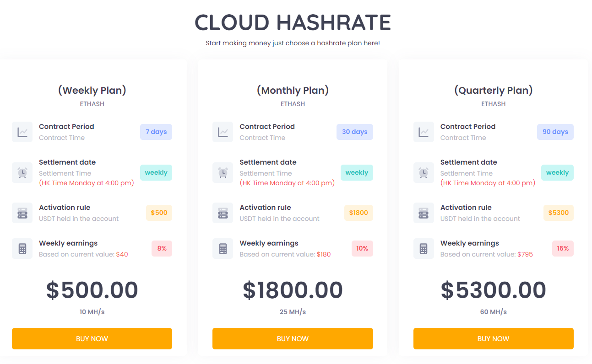
Task: Click the weekly settlement badge in Weekly Plan
Action: (156, 172)
